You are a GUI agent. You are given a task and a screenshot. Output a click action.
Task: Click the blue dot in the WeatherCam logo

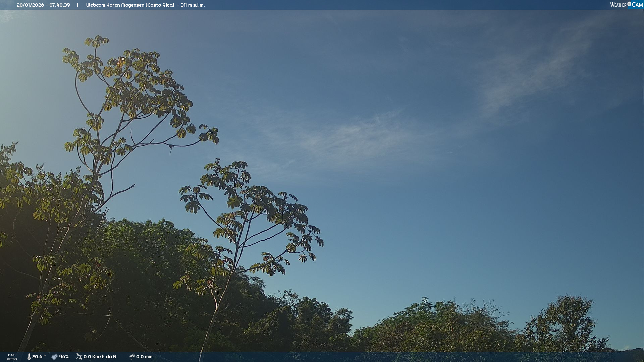click(629, 4)
